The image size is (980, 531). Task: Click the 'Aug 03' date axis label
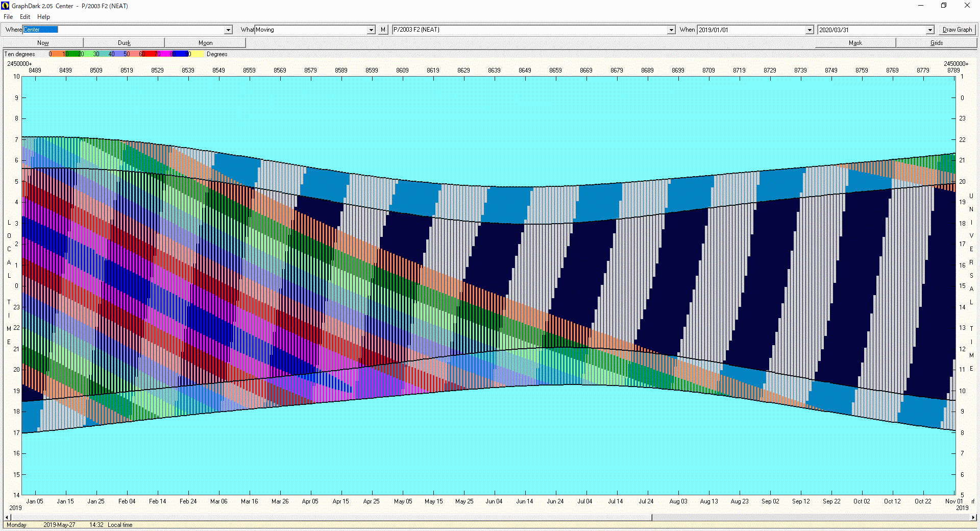click(x=678, y=501)
